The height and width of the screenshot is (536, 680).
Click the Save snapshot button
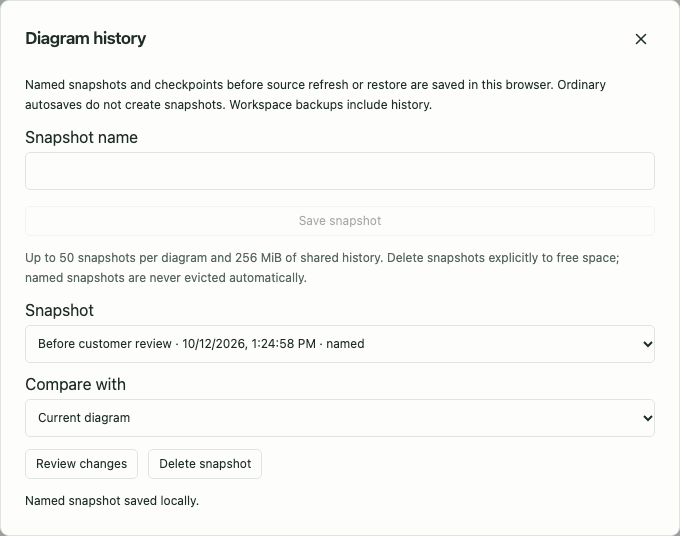pos(340,221)
